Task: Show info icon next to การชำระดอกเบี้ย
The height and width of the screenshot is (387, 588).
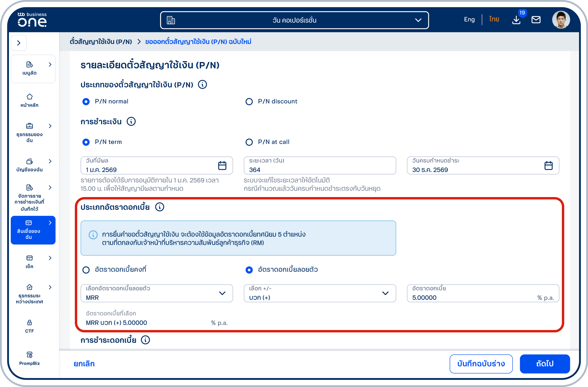Action: point(146,340)
